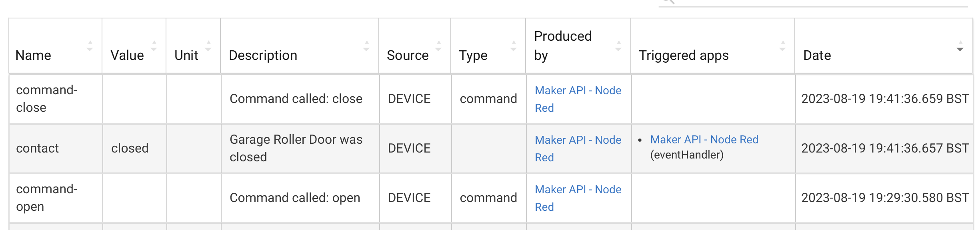Open Produced-by Maker API link for contact row
The width and height of the screenshot is (980, 230).
click(x=578, y=141)
